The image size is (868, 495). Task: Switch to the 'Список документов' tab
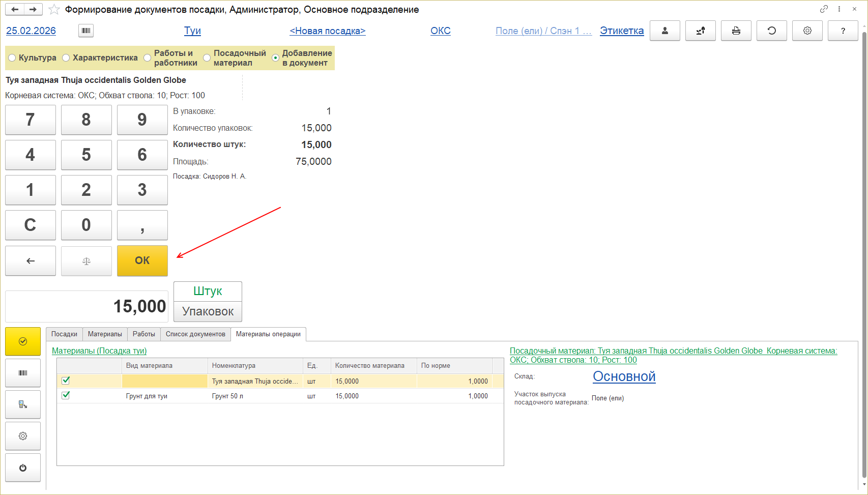(195, 334)
